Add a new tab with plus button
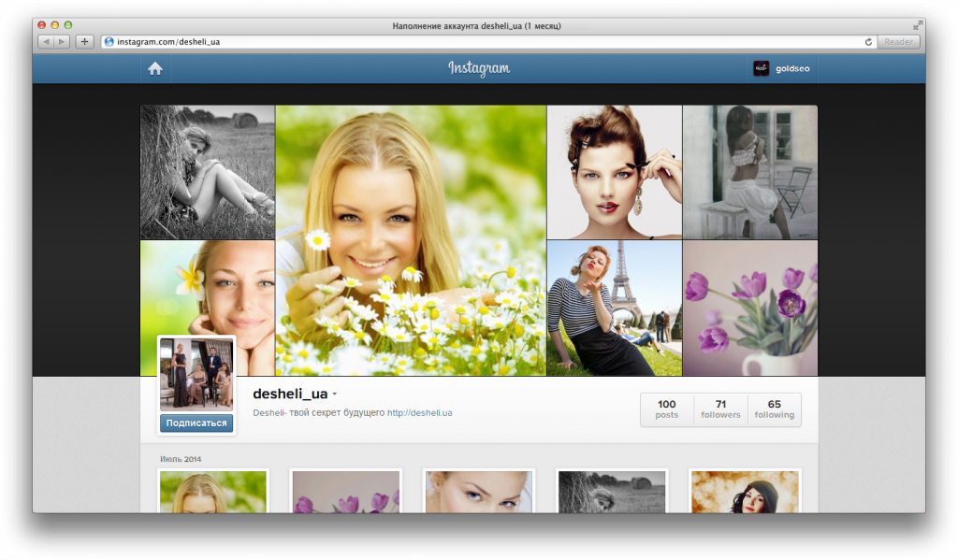 (84, 41)
